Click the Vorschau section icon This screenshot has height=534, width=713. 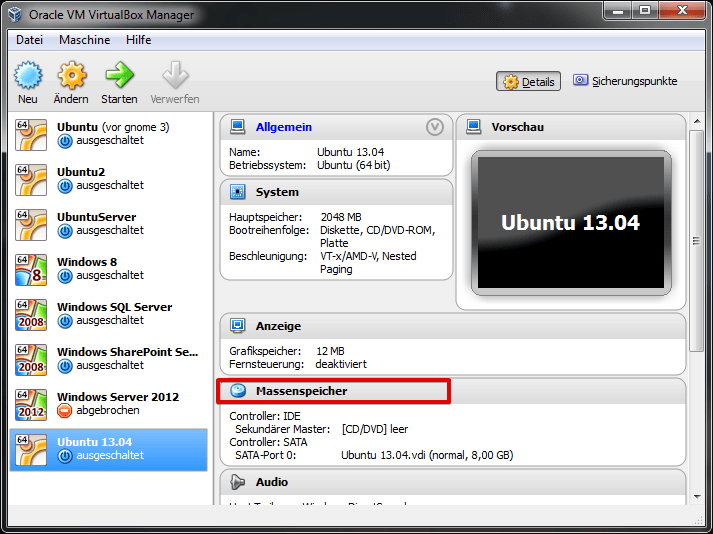point(473,126)
